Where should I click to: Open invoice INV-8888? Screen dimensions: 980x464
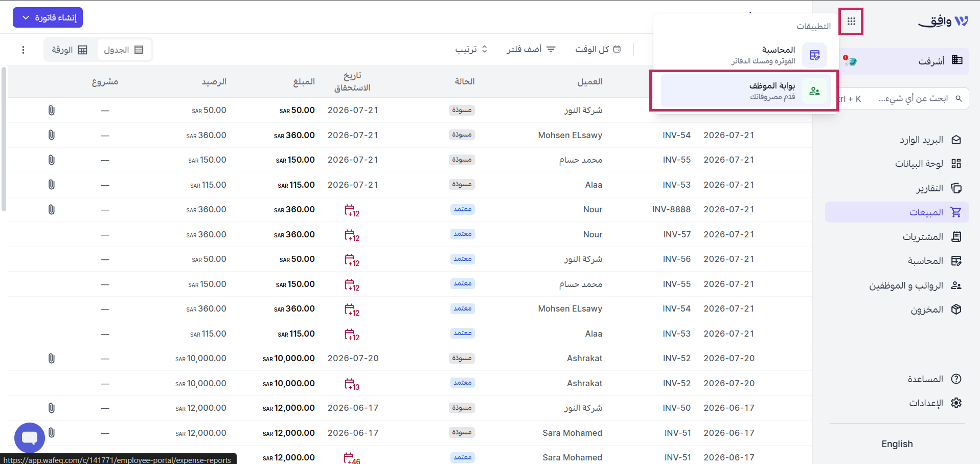click(671, 209)
